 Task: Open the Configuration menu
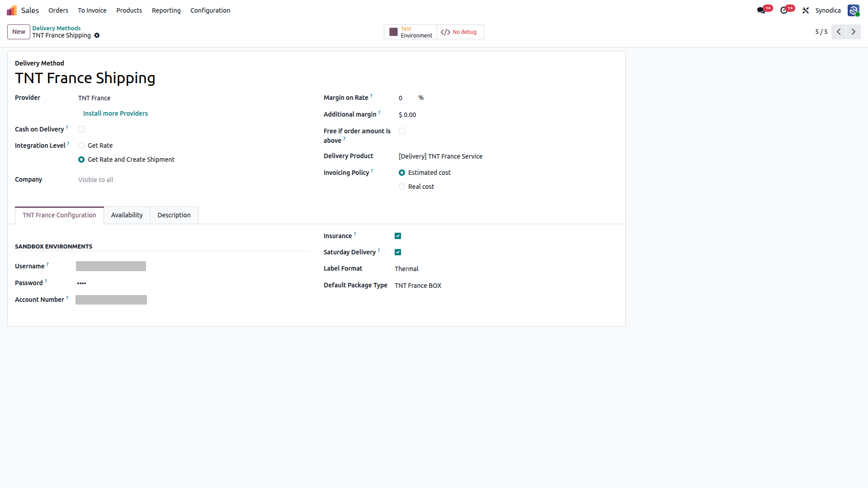click(210, 10)
